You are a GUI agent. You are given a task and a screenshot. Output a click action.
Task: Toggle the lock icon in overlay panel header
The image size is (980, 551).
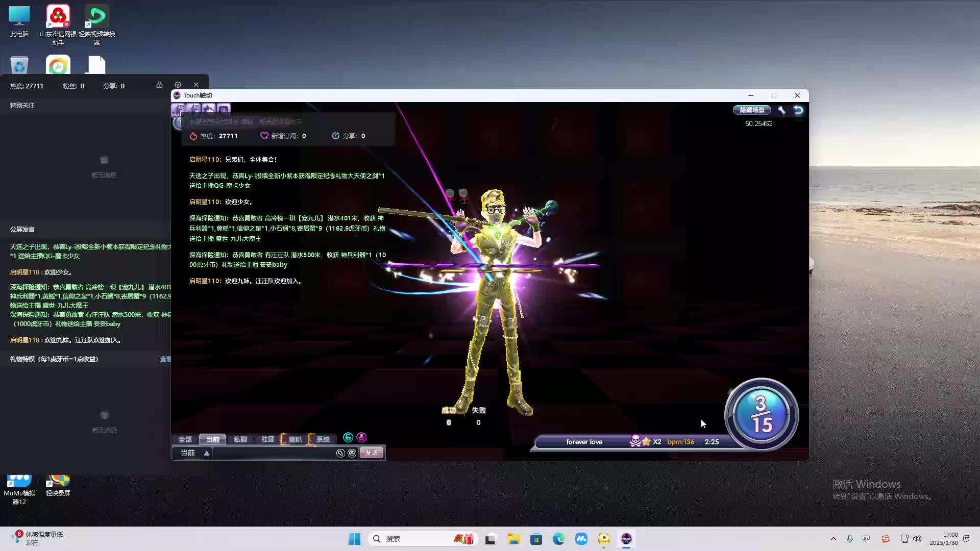159,85
